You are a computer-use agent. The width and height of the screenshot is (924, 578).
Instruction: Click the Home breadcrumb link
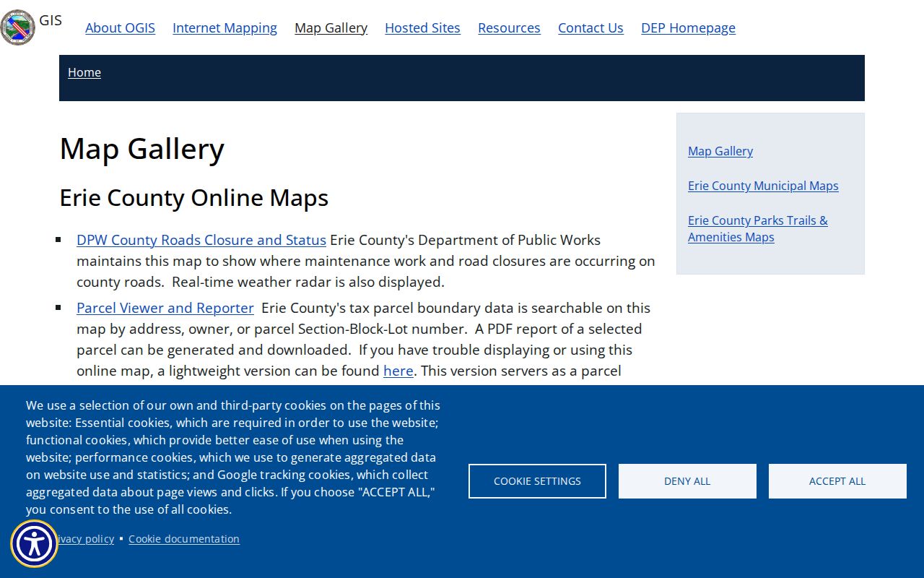click(x=84, y=72)
